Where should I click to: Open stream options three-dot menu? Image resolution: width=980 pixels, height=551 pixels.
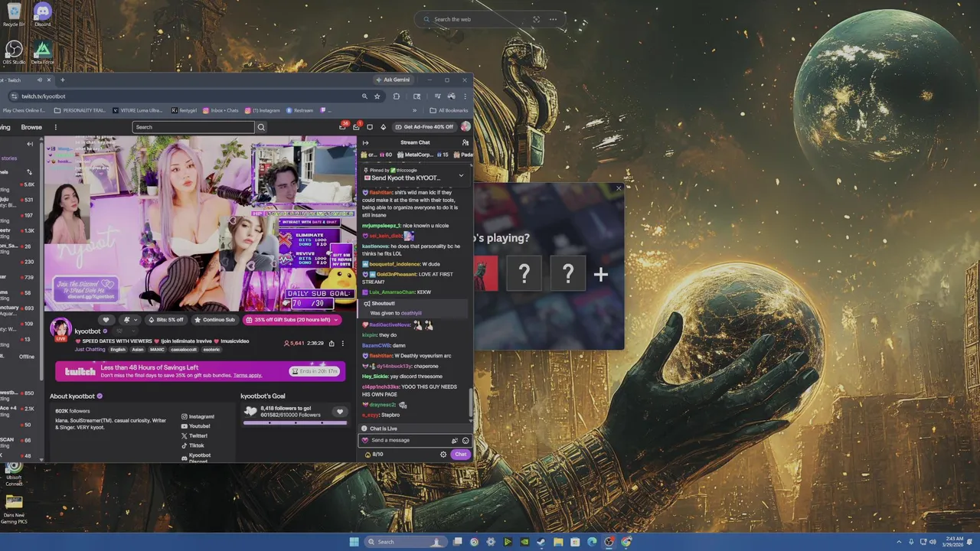(342, 344)
